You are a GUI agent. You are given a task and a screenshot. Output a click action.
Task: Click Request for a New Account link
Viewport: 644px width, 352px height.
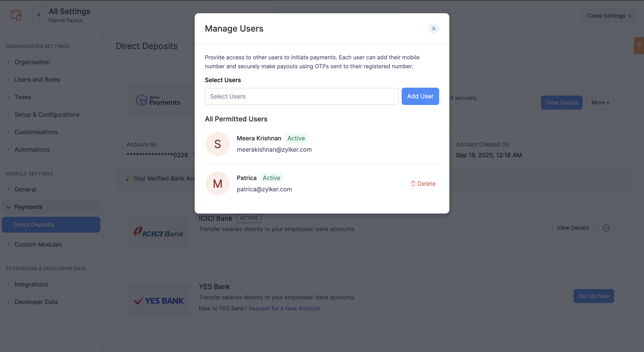pyautogui.click(x=284, y=308)
